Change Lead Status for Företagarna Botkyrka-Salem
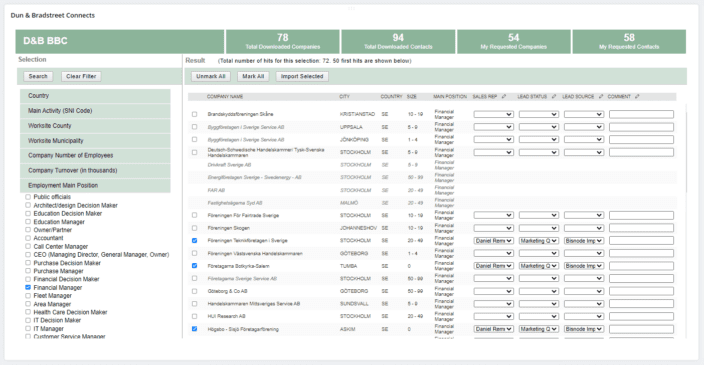 click(539, 266)
